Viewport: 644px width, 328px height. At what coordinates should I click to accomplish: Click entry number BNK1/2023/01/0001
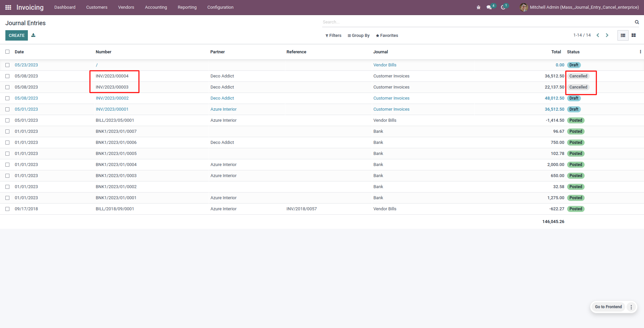click(116, 198)
